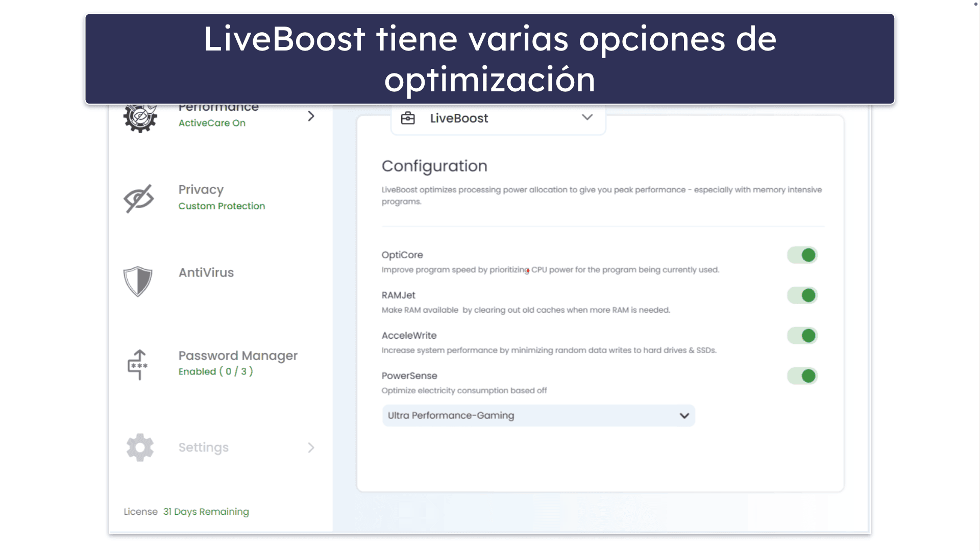Click the Performance gear icon

coord(140,118)
